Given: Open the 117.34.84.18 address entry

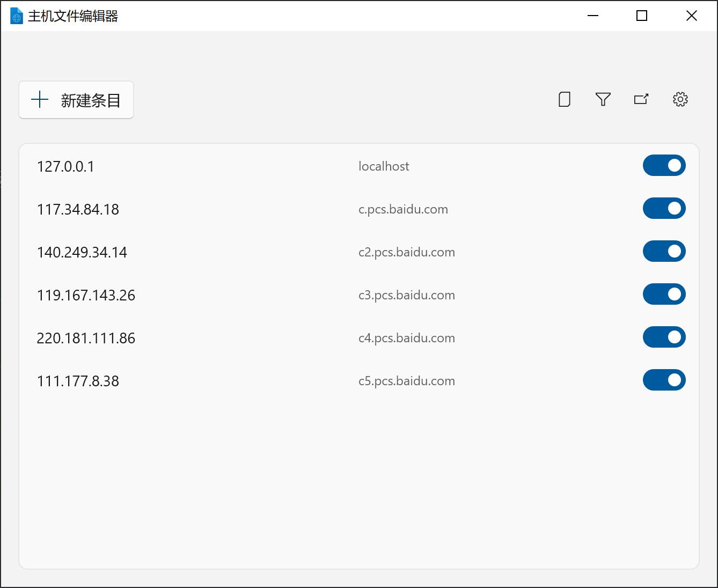Looking at the screenshot, I should [x=78, y=210].
